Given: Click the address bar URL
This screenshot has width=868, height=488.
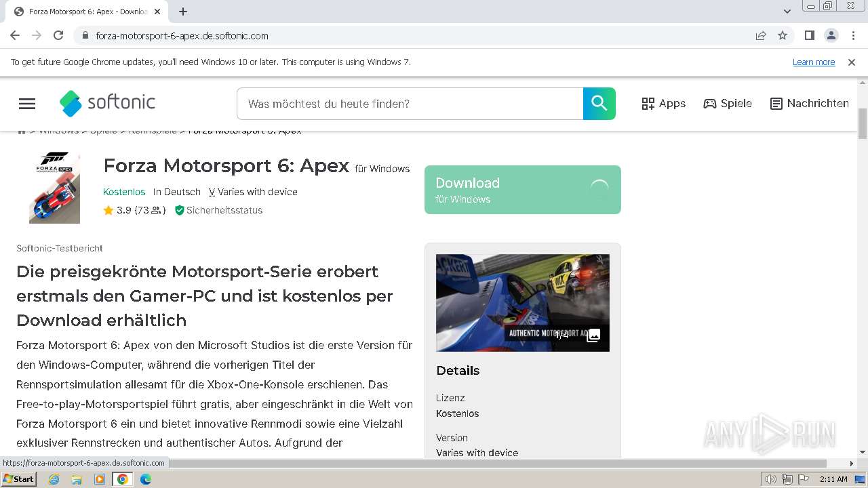Looking at the screenshot, I should coord(182,36).
